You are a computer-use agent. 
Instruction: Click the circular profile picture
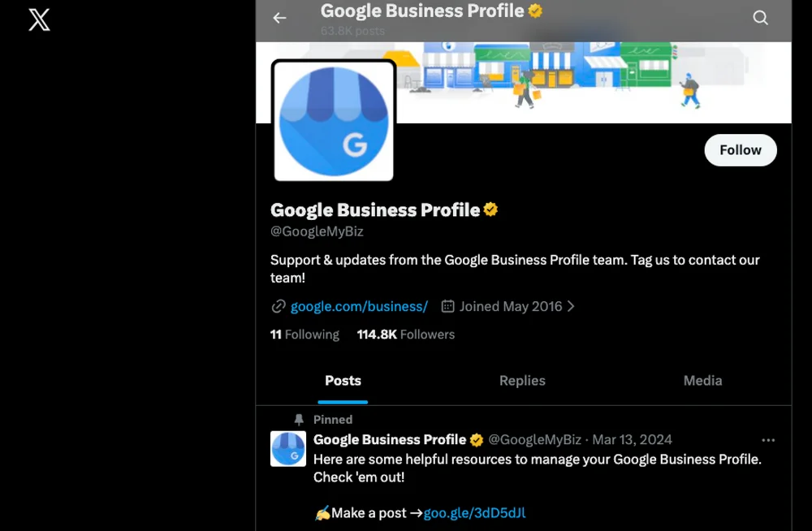(x=334, y=120)
